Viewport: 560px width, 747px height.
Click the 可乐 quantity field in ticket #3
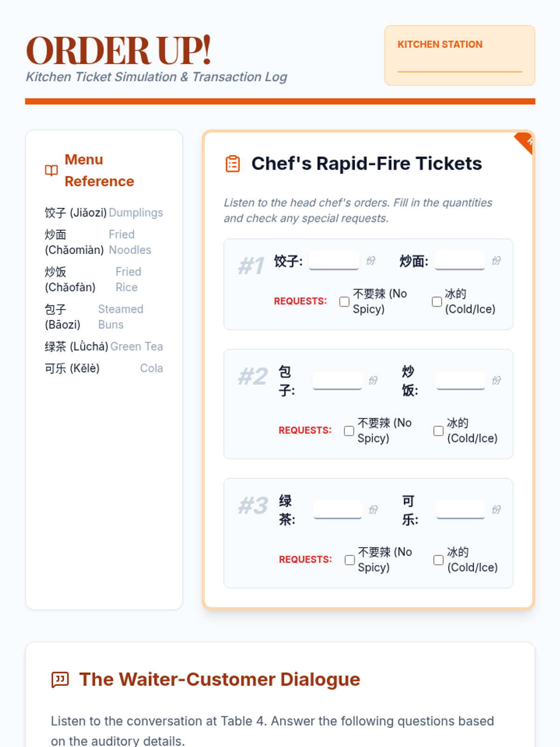461,509
